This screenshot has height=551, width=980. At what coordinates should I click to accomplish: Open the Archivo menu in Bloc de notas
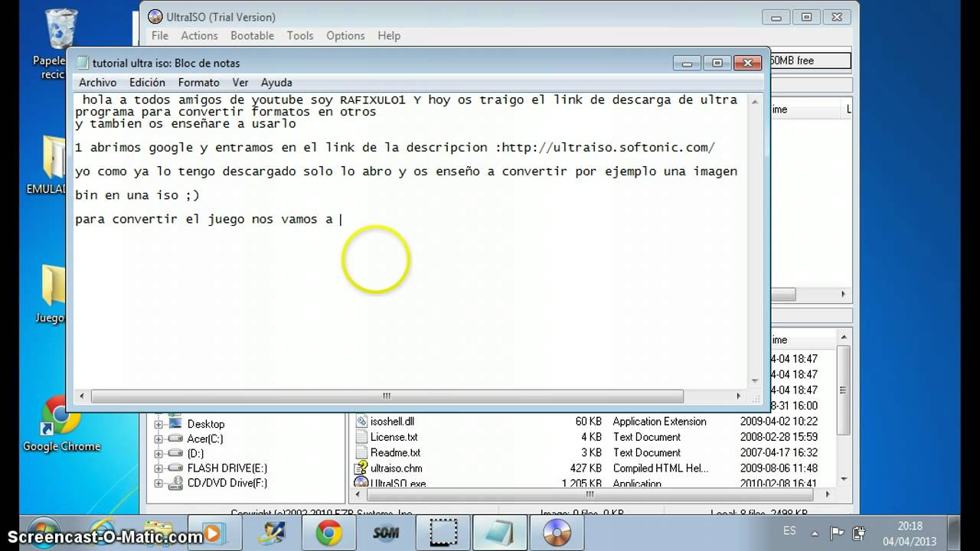tap(97, 83)
